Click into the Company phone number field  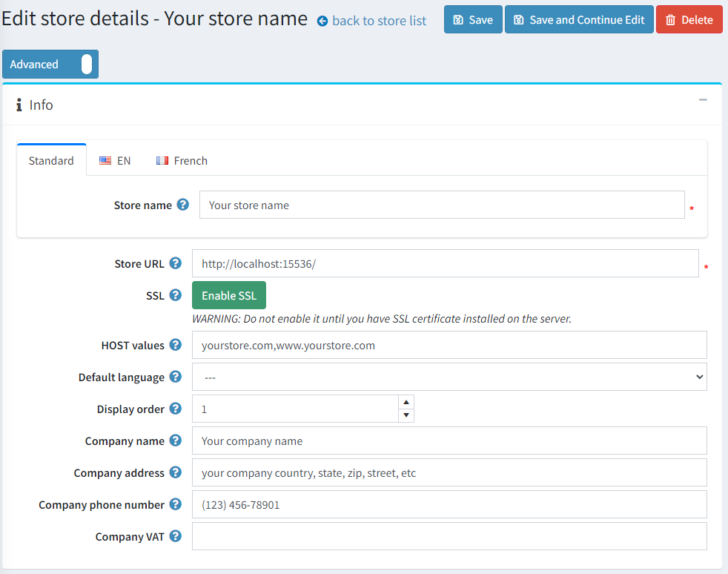click(449, 504)
